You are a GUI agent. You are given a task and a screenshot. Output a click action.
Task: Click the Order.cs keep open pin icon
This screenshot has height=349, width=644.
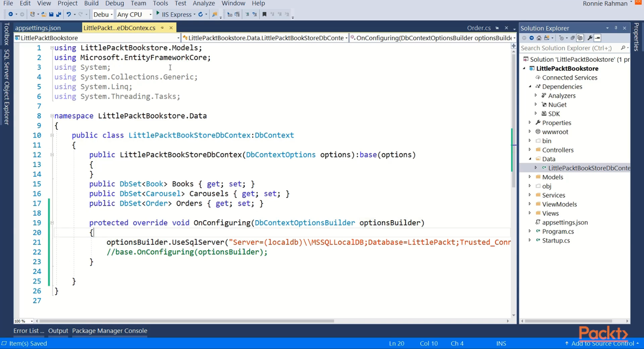pyautogui.click(x=497, y=28)
